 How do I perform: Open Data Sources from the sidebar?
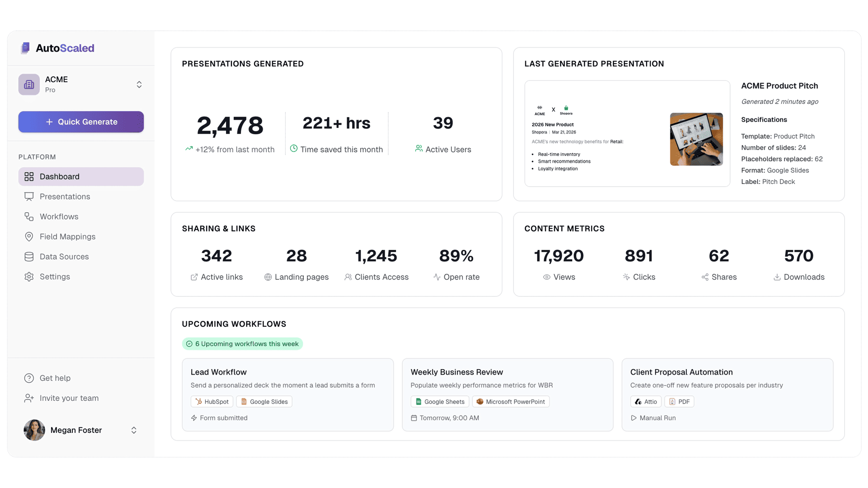(x=64, y=257)
